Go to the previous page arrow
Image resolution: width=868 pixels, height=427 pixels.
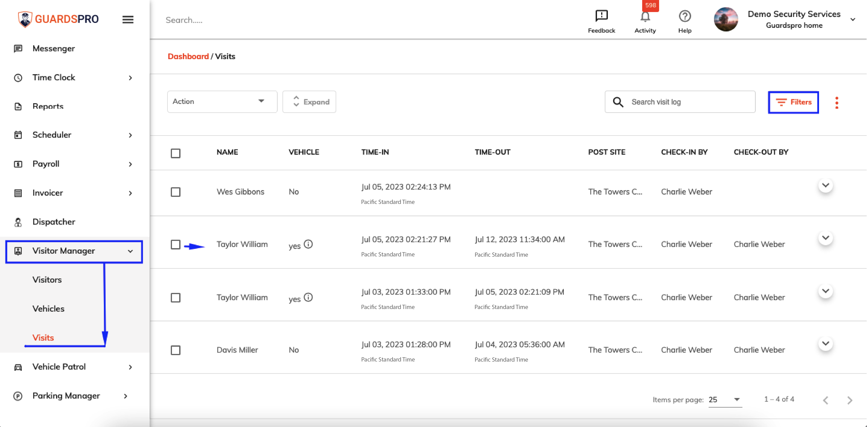(826, 400)
